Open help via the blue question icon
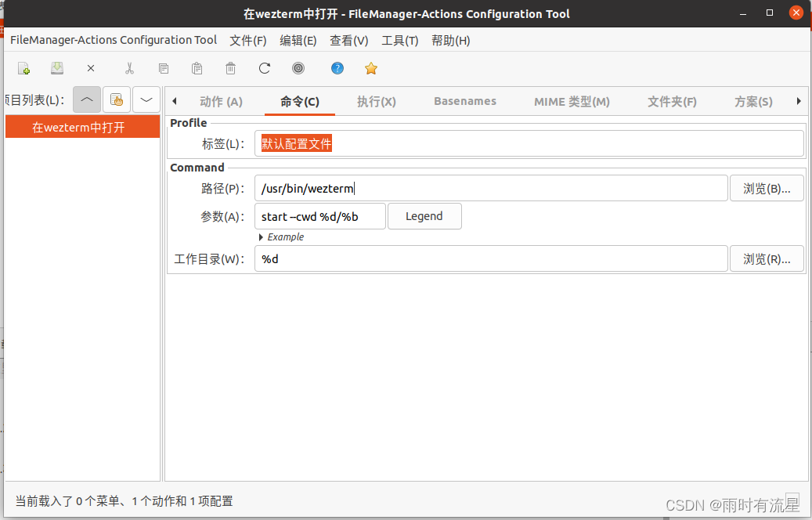This screenshot has height=520, width=812. [x=337, y=68]
